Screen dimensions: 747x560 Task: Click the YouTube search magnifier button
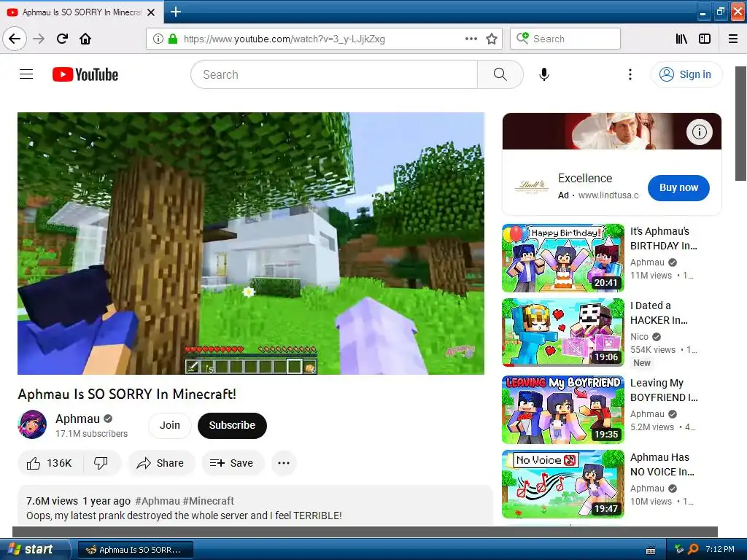tap(500, 74)
